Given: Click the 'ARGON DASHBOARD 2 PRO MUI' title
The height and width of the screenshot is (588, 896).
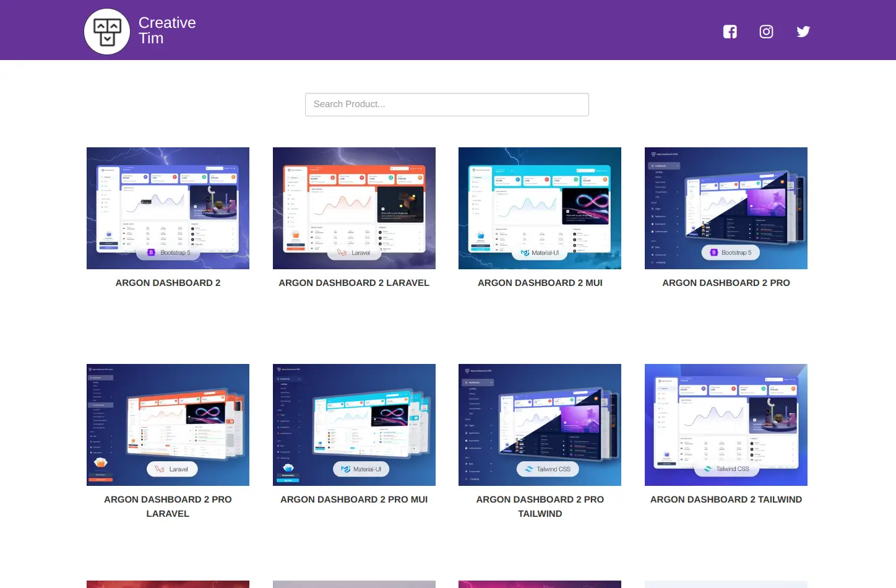Looking at the screenshot, I should pos(354,499).
